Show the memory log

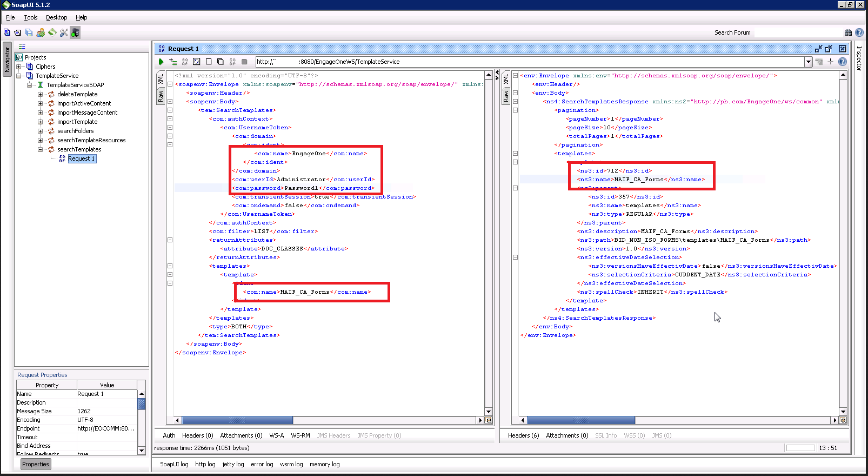(324, 464)
